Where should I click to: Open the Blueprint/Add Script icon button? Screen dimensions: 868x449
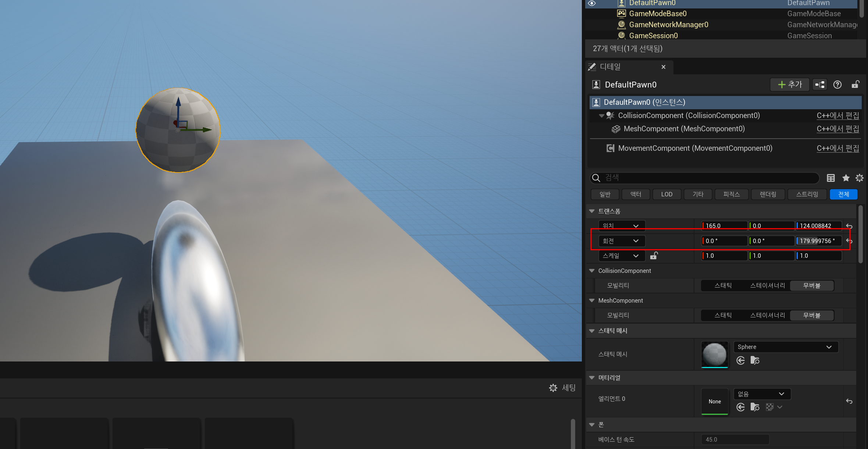tap(820, 85)
